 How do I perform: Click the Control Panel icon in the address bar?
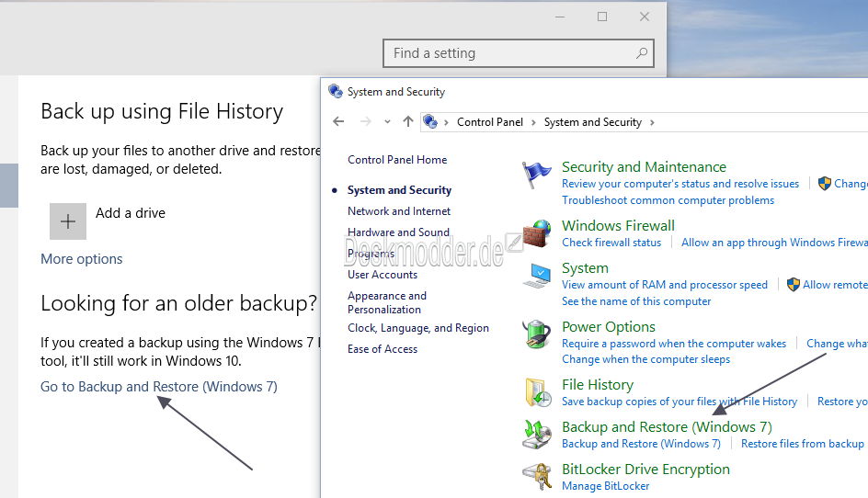(430, 121)
